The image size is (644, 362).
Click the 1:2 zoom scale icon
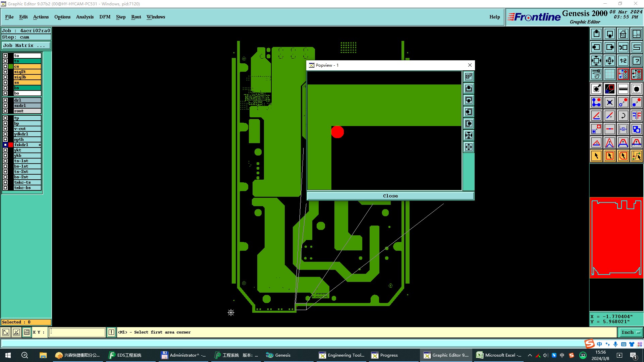click(623, 61)
